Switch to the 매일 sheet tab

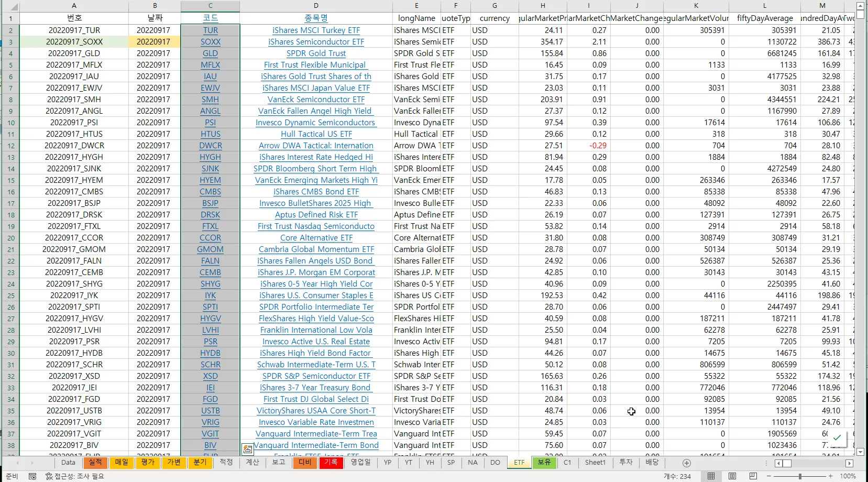coord(122,463)
